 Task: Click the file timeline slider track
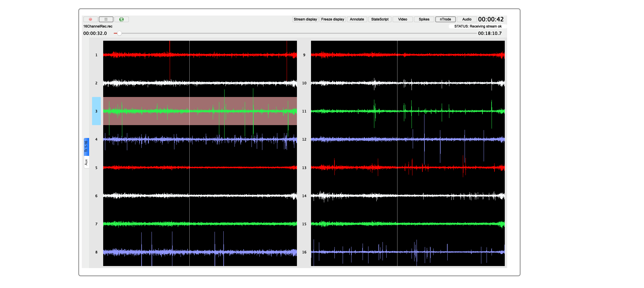point(295,33)
